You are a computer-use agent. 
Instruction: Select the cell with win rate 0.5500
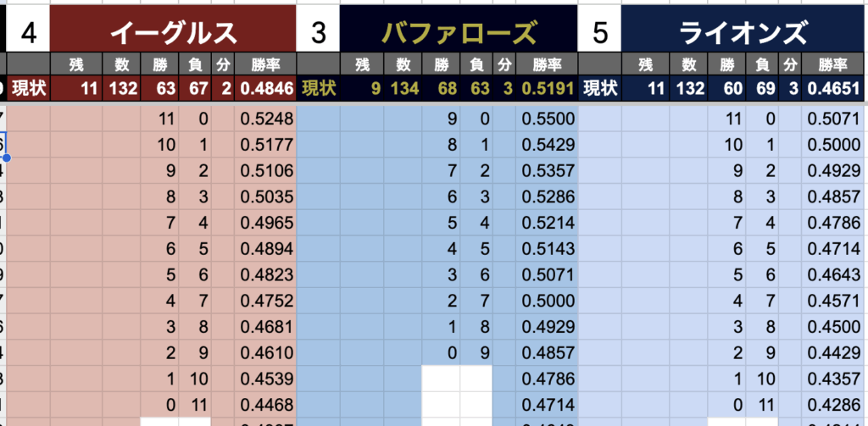548,119
